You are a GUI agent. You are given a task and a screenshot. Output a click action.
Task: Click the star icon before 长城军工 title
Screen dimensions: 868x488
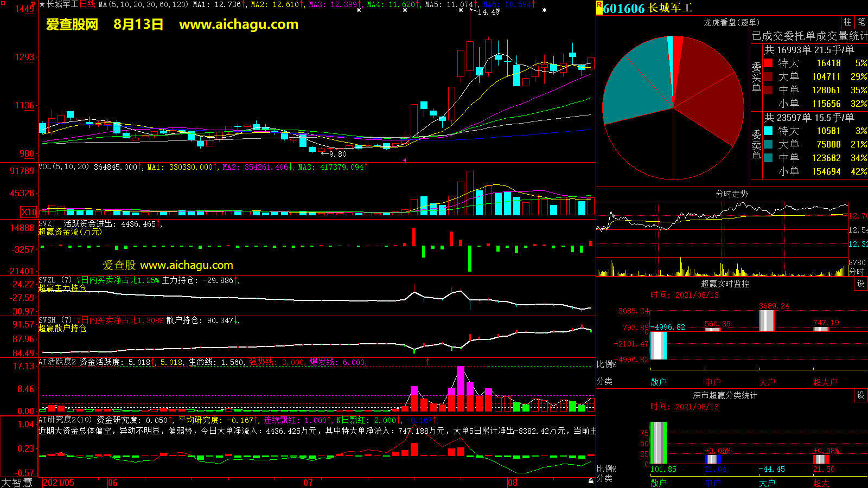point(42,4)
